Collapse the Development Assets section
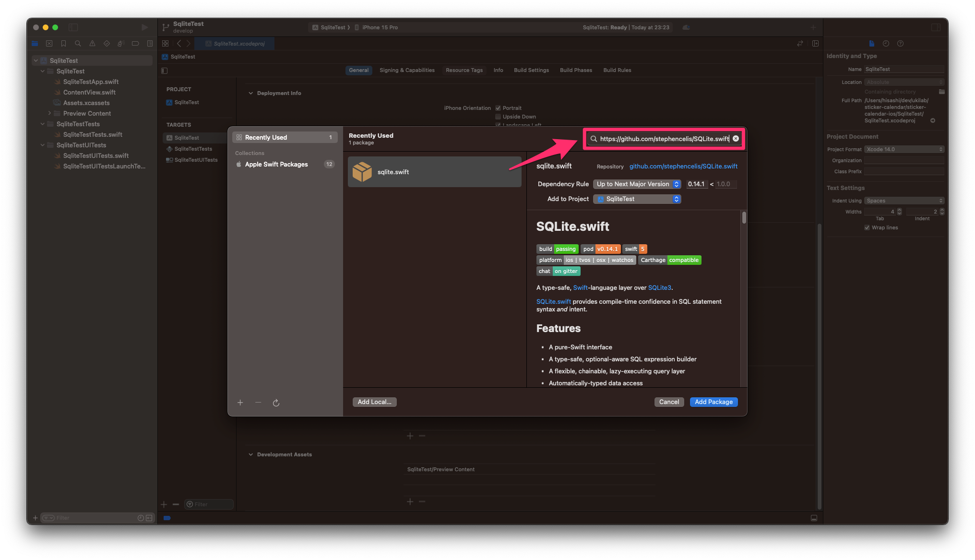The height and width of the screenshot is (560, 975). (x=250, y=454)
